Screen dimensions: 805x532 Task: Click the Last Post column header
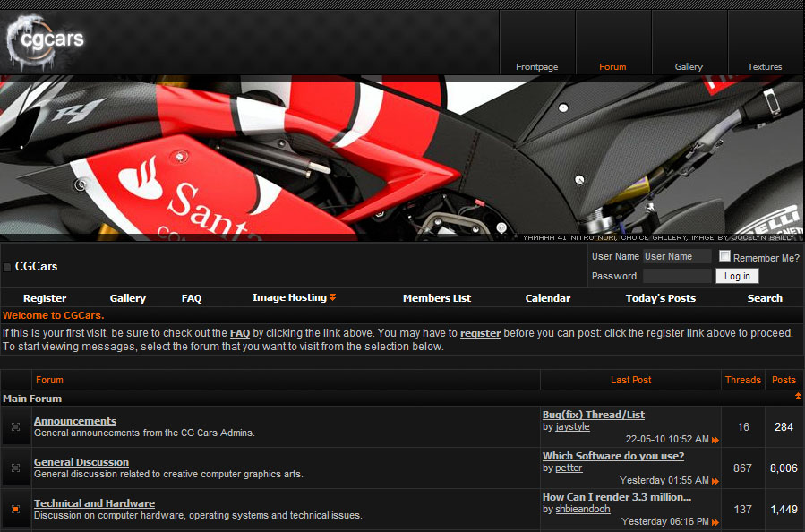(x=631, y=380)
